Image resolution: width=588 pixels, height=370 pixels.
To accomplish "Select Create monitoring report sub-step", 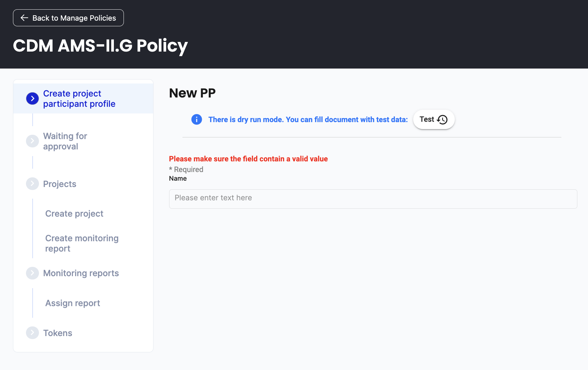I will click(x=82, y=243).
